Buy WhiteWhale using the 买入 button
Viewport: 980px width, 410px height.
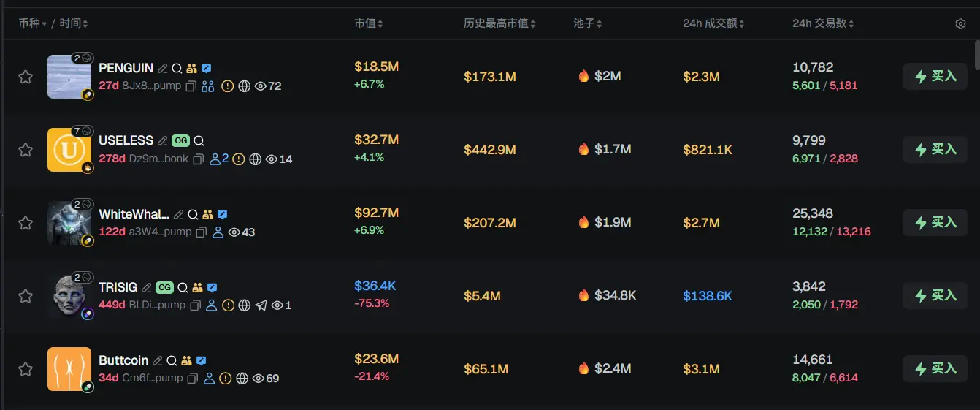pos(935,222)
